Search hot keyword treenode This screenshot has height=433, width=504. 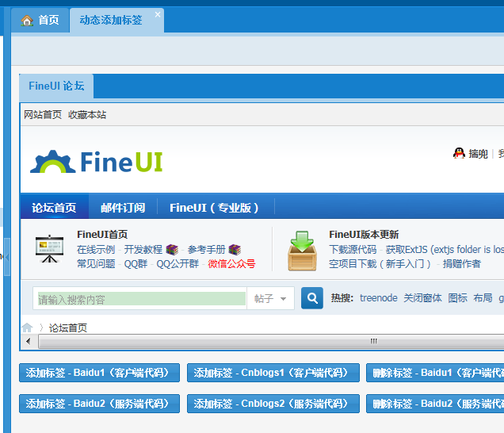tap(378, 298)
